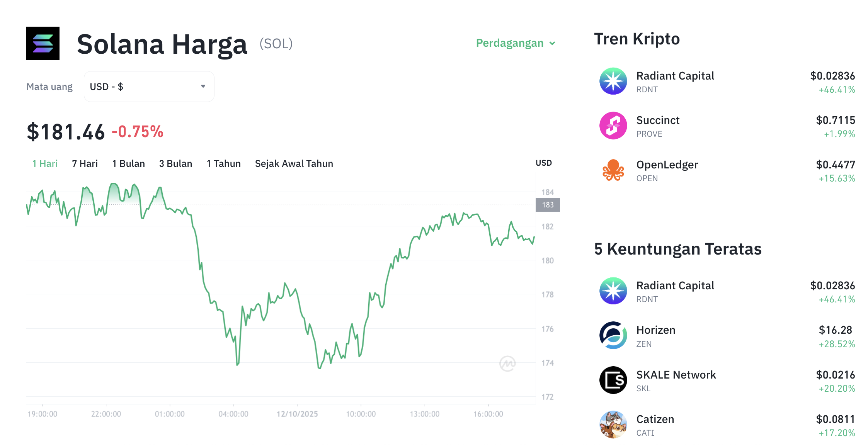Open the SKALE Network coin link
Image resolution: width=868 pixels, height=445 pixels.
(x=676, y=375)
